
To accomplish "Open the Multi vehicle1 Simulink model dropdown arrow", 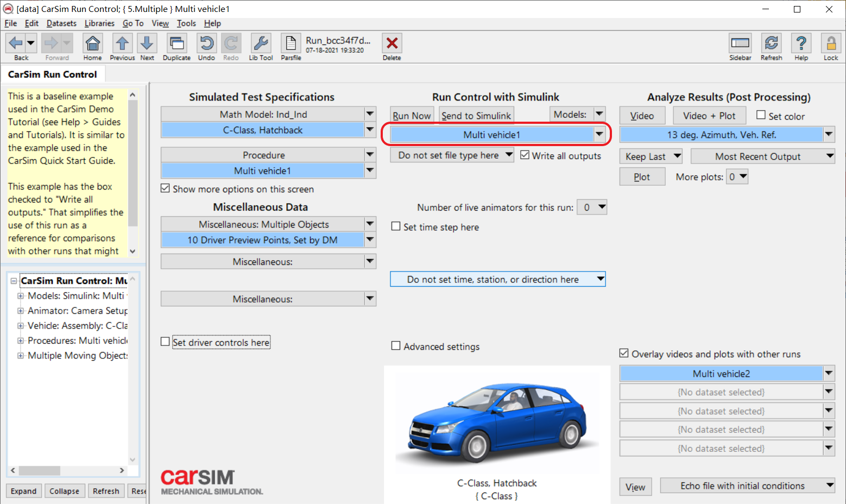I will (599, 134).
